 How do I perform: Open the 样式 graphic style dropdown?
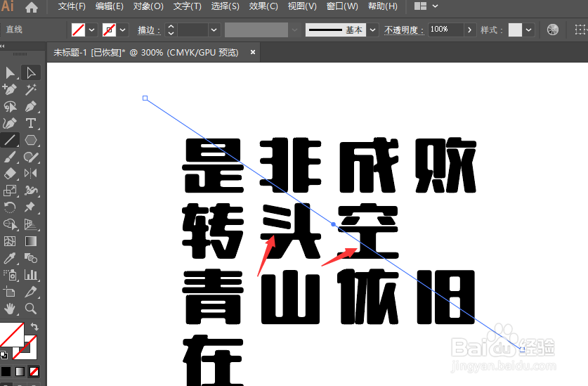[x=528, y=30]
